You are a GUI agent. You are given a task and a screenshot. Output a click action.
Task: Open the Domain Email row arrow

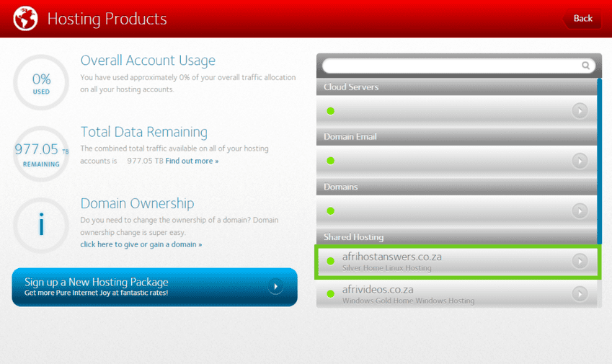tap(580, 161)
